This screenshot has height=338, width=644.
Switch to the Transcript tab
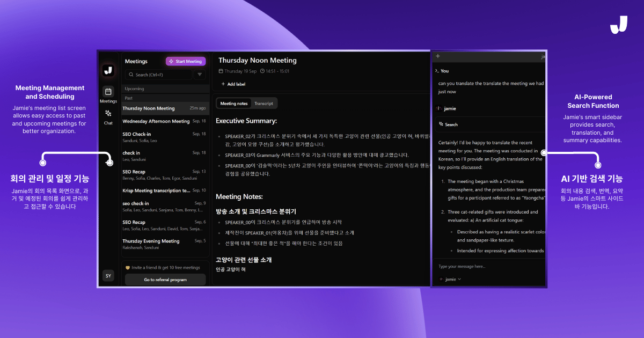click(x=264, y=104)
